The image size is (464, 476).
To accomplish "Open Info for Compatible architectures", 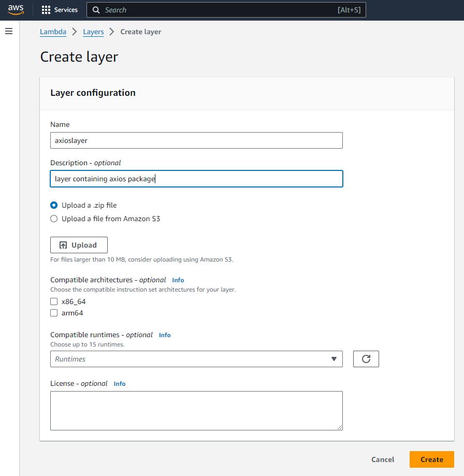I will point(178,280).
